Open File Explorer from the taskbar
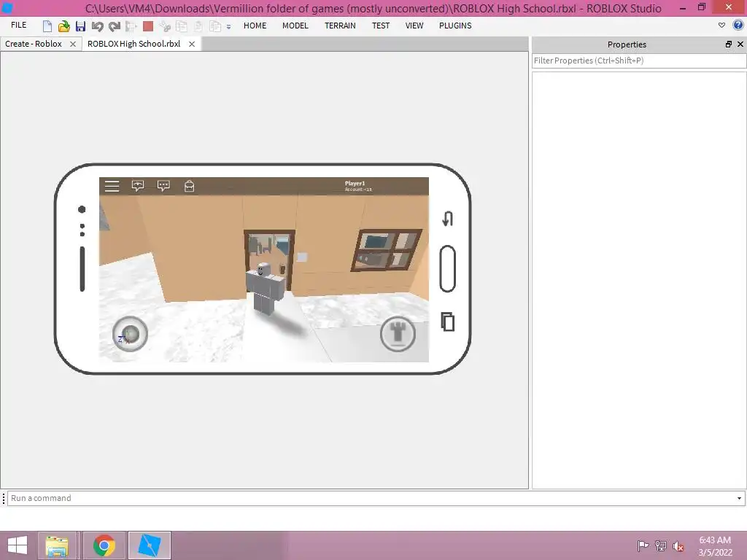Screen dimensions: 747x560 click(57, 545)
